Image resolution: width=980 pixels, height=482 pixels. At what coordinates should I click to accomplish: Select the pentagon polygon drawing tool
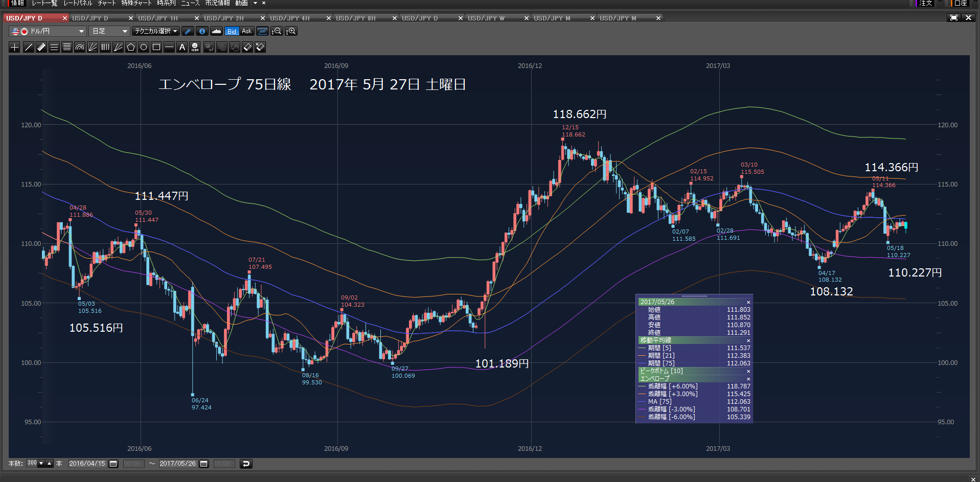[x=131, y=47]
